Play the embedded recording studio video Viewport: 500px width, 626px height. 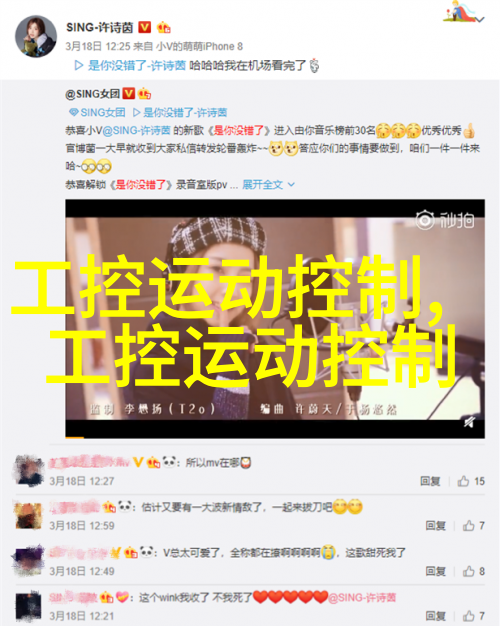click(x=275, y=319)
